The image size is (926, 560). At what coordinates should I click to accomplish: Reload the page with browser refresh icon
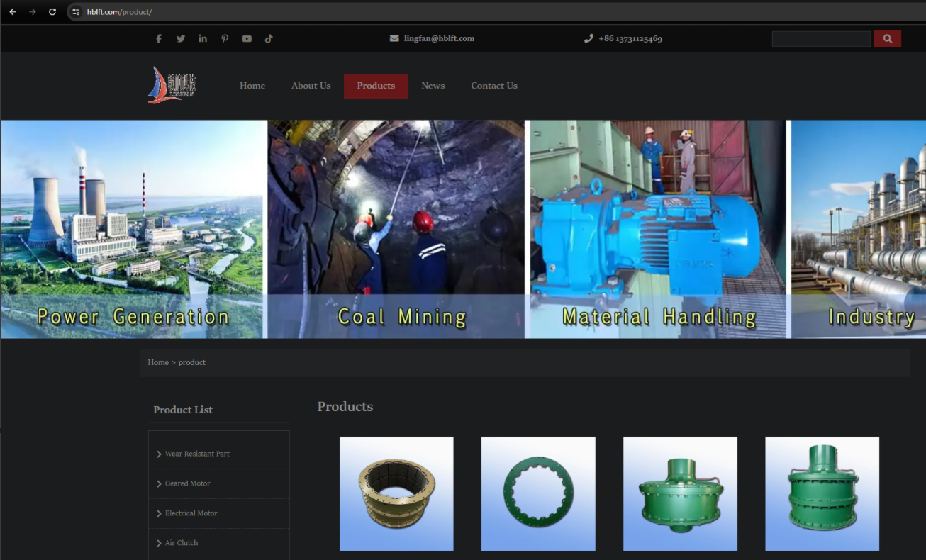pyautogui.click(x=52, y=12)
